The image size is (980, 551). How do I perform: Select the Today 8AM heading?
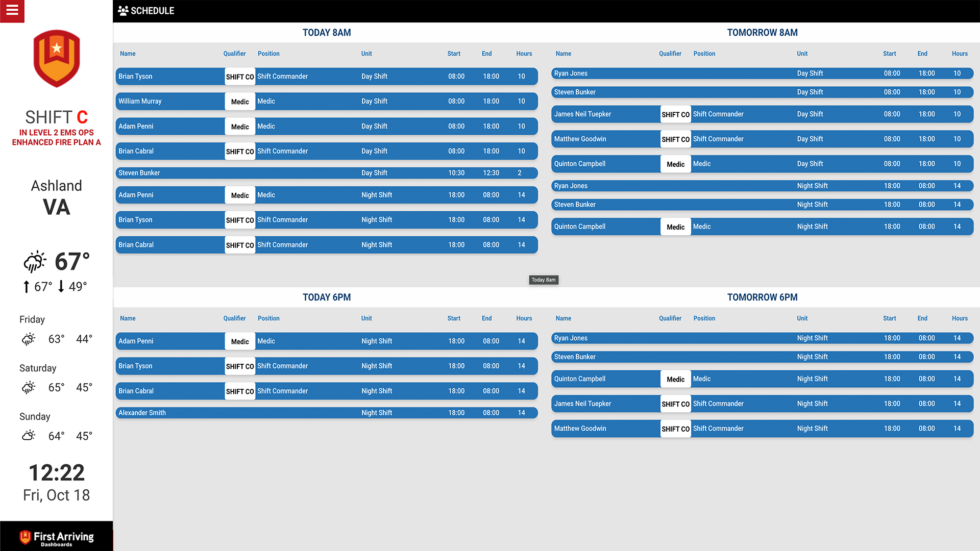click(327, 33)
